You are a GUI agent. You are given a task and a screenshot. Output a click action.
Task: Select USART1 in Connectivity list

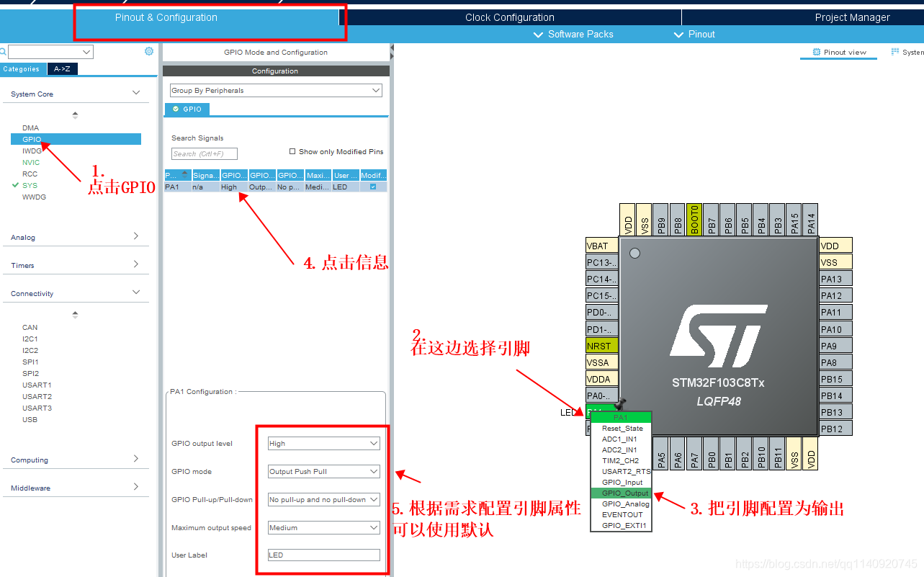pyautogui.click(x=37, y=385)
